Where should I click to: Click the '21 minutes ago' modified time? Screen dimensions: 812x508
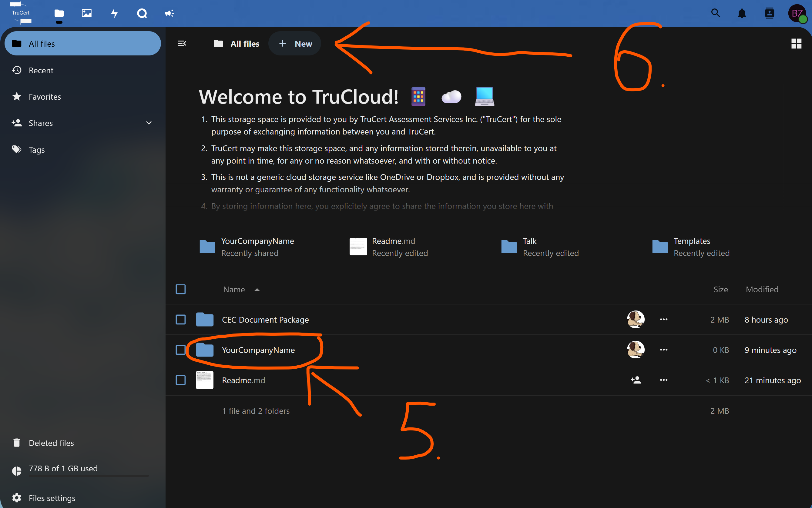[x=772, y=380]
